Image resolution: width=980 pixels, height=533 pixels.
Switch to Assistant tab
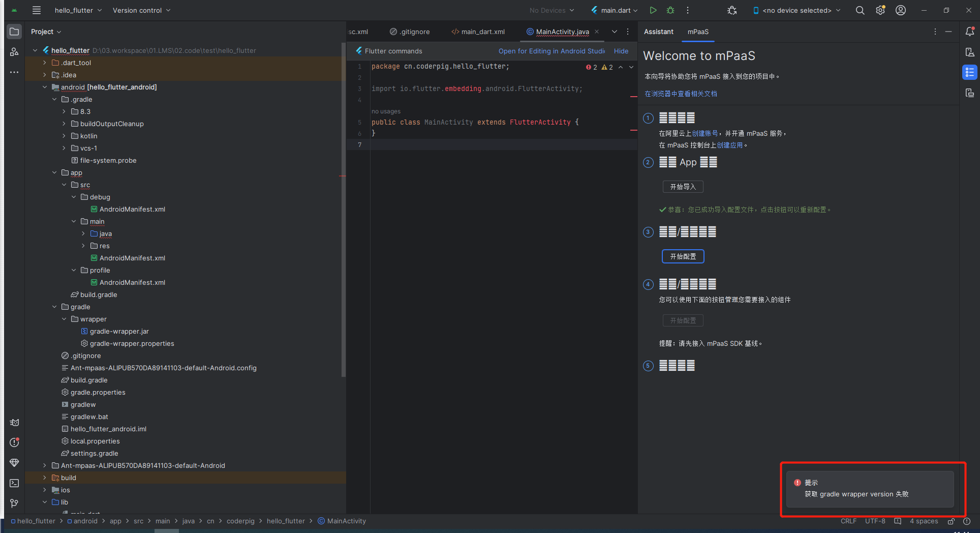pos(658,32)
